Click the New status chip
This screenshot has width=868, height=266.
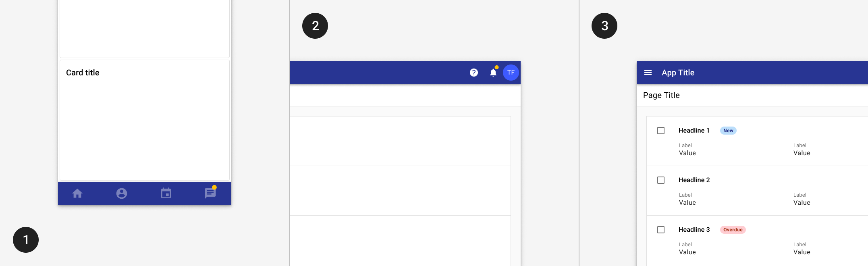point(728,131)
